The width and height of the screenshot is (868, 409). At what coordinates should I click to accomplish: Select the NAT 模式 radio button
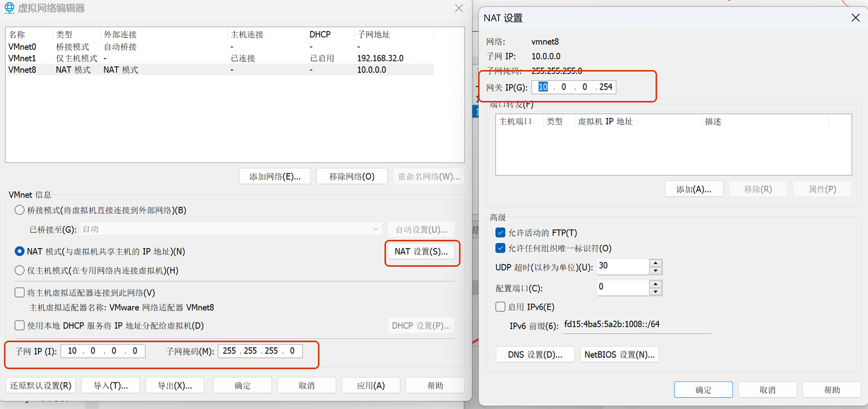[20, 251]
